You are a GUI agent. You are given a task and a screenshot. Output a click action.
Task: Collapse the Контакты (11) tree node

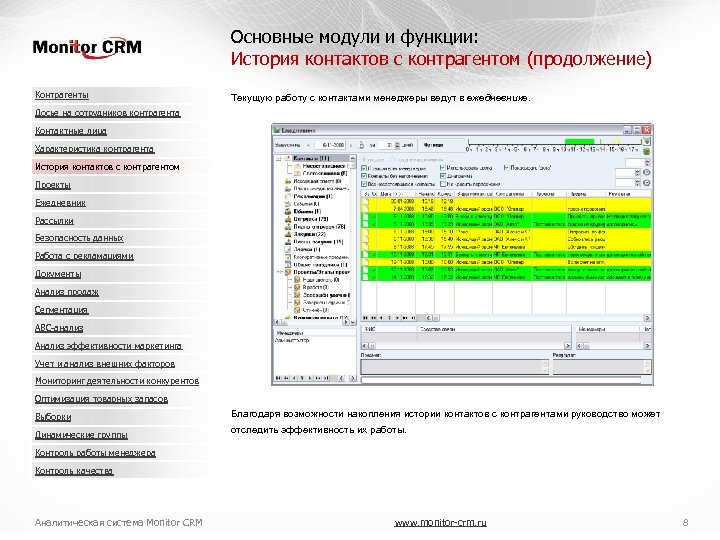(x=278, y=158)
